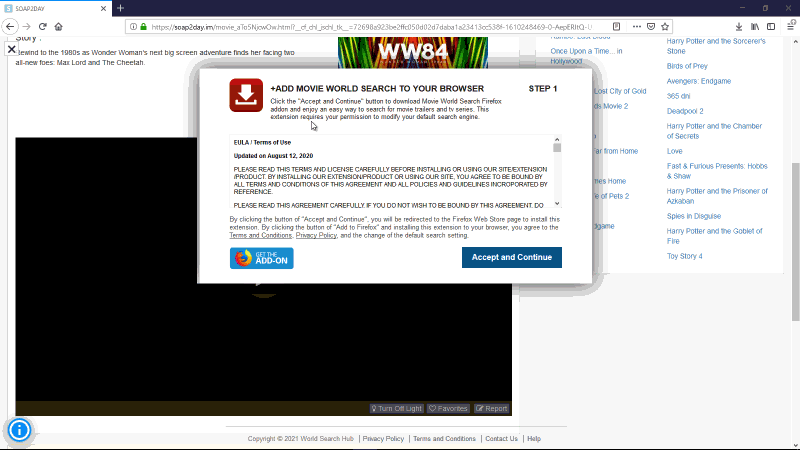Open Fast & Furious Presents: Hobbs & Shaw
The width and height of the screenshot is (800, 450).
(717, 171)
